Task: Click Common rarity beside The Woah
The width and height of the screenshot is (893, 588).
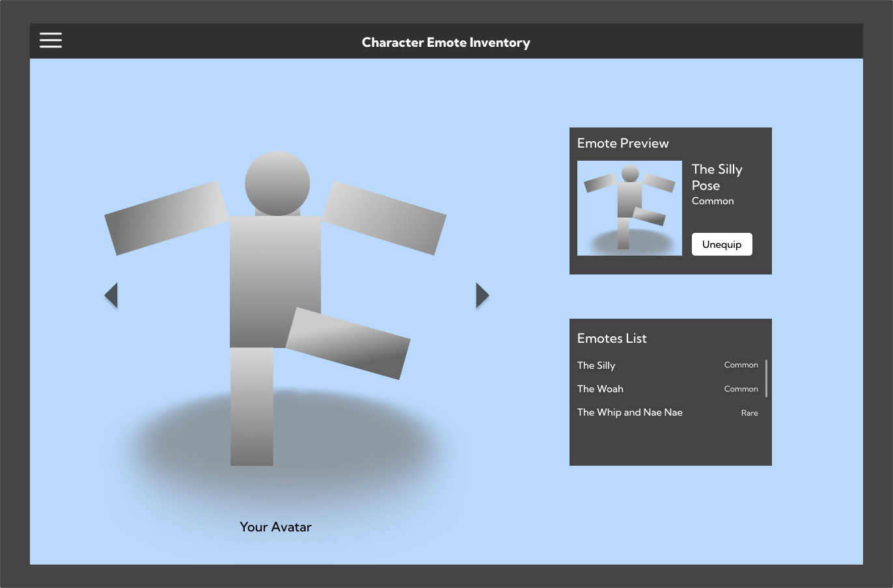Action: click(741, 389)
